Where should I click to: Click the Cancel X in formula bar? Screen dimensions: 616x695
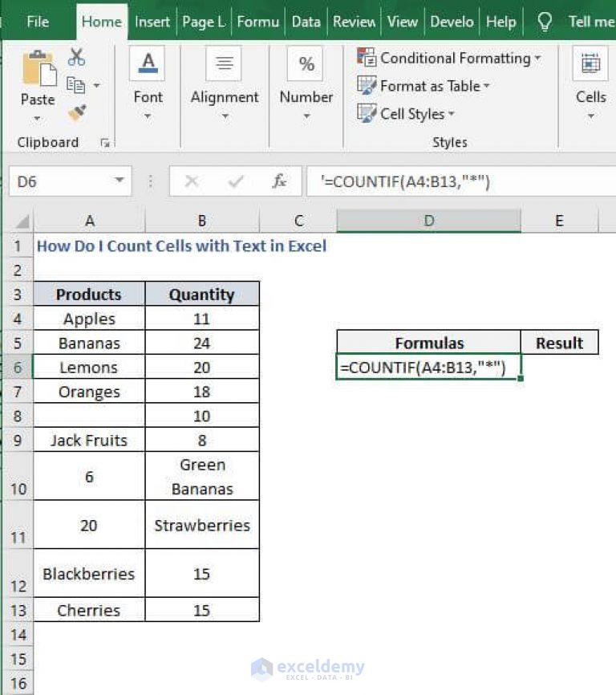tap(192, 181)
